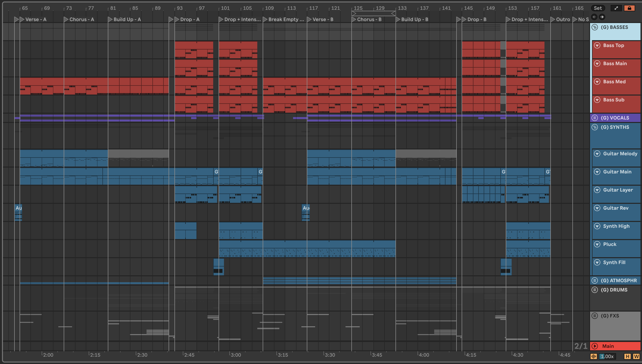Click the Main track play icon
Image resolution: width=642 pixels, height=364 pixels.
click(595, 346)
